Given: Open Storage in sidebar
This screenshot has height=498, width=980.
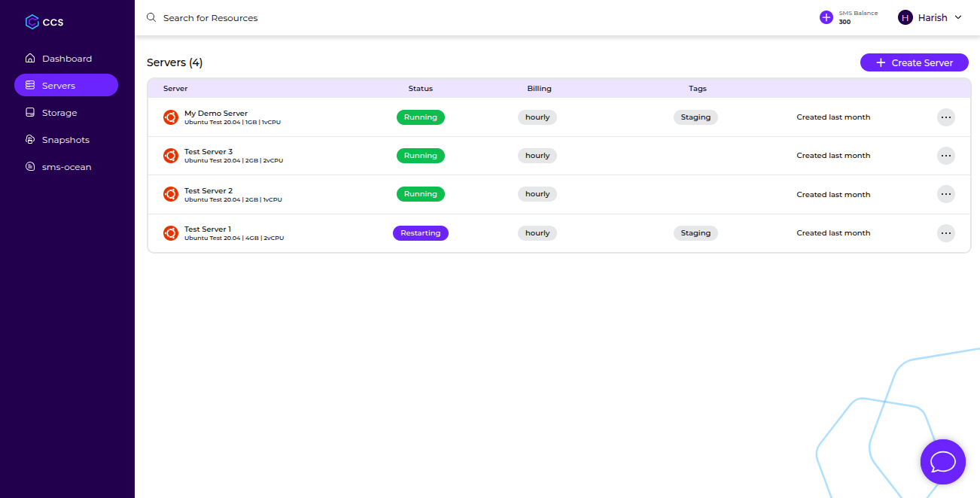Looking at the screenshot, I should (59, 113).
